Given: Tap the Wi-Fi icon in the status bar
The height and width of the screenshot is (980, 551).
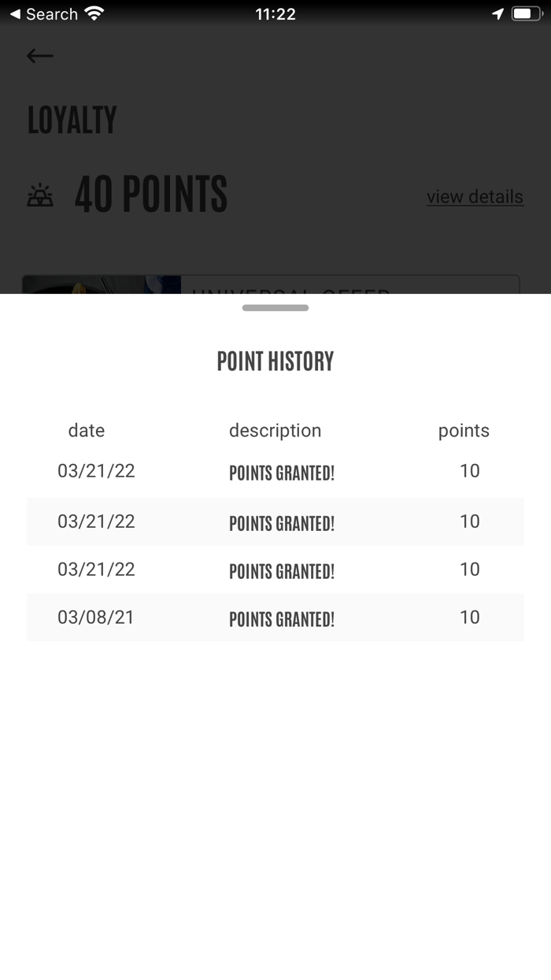Looking at the screenshot, I should tap(94, 13).
